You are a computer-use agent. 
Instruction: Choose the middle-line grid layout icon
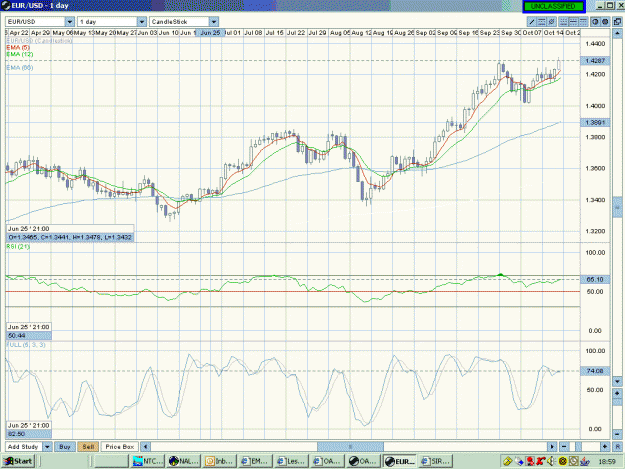point(573,22)
